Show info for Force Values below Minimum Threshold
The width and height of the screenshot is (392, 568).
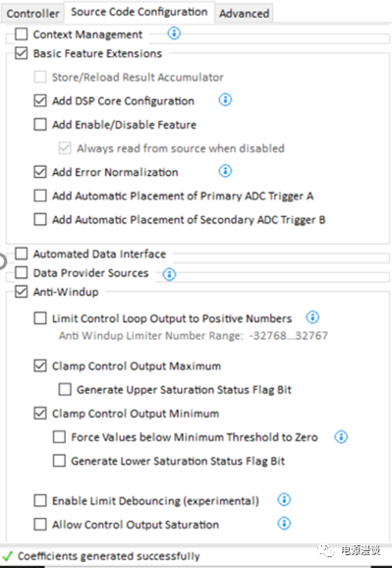[x=341, y=436]
